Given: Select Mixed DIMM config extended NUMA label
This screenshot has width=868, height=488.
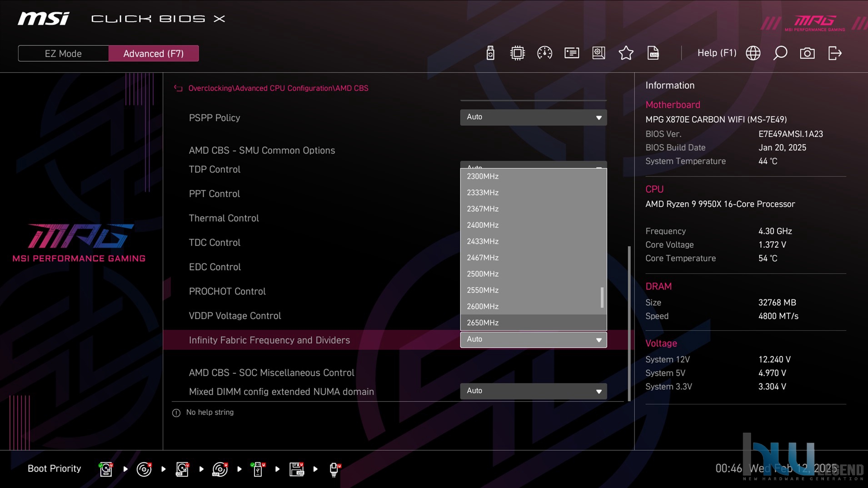Looking at the screenshot, I should (x=281, y=392).
